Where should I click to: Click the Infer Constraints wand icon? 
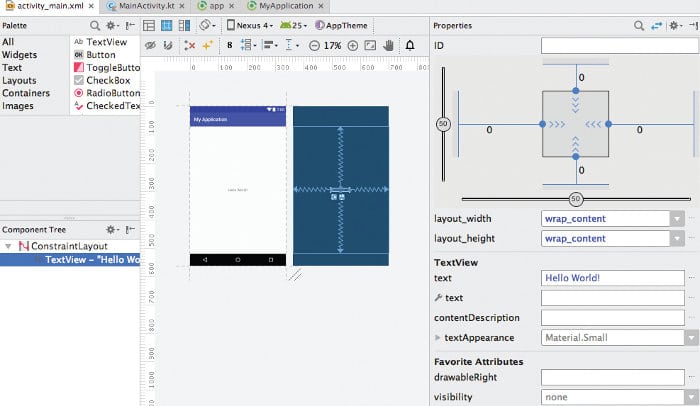(x=208, y=45)
